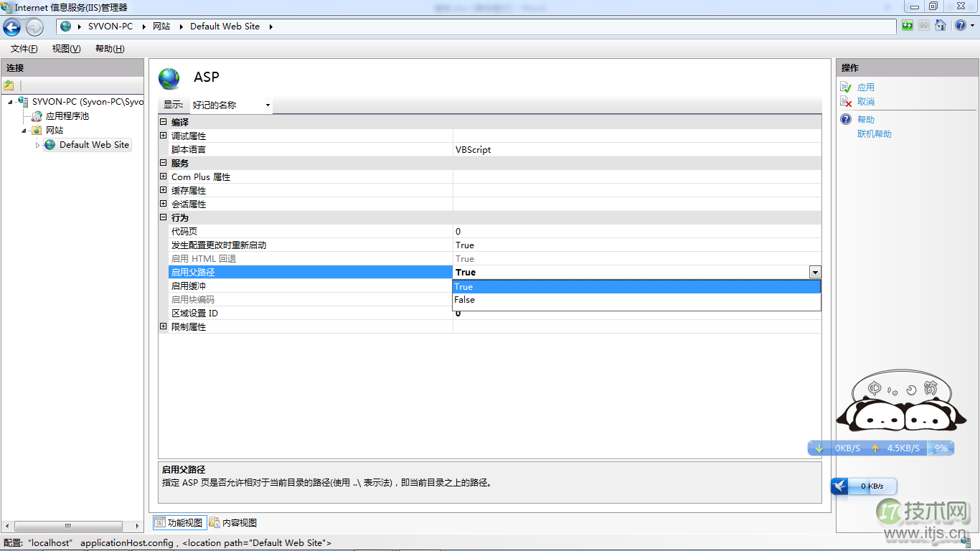This screenshot has height=551, width=980.
Task: Expand the Com Plus 属性 group
Action: [164, 176]
